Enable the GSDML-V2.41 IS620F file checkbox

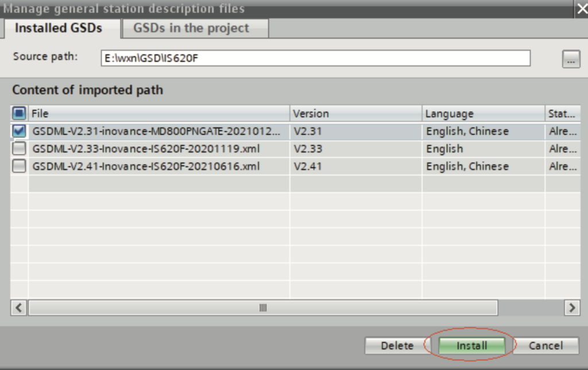click(x=19, y=166)
